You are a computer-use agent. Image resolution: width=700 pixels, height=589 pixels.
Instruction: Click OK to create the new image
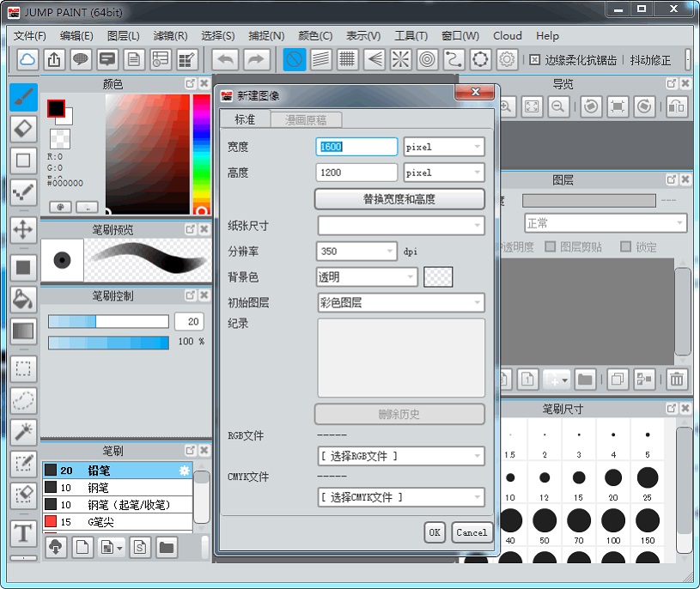434,532
